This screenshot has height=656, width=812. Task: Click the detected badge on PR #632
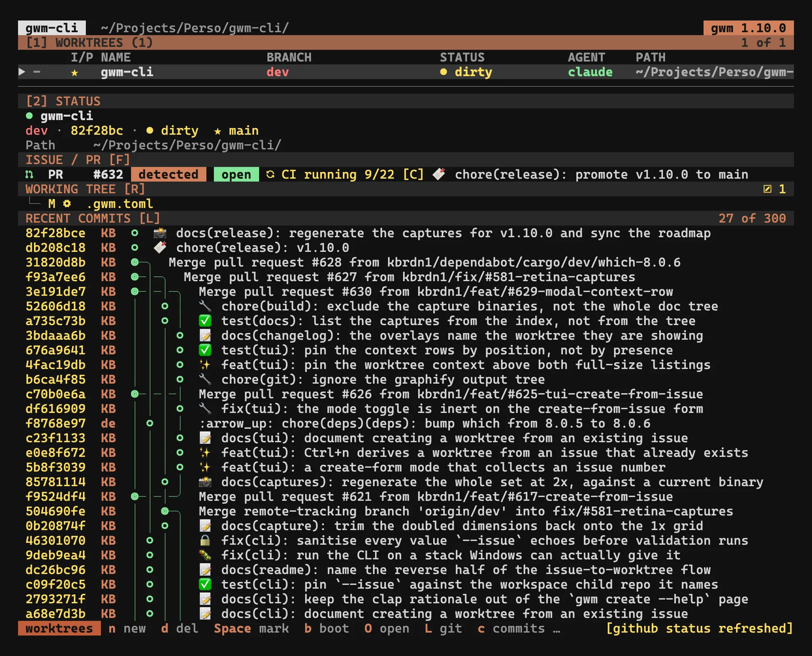coord(169,175)
